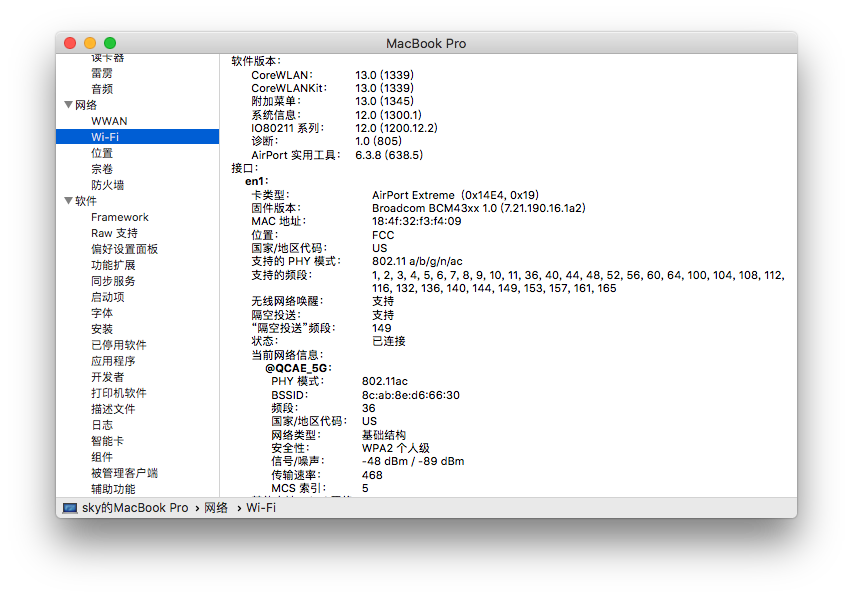Open 打印机软件 item
The image size is (853, 598).
119,393
